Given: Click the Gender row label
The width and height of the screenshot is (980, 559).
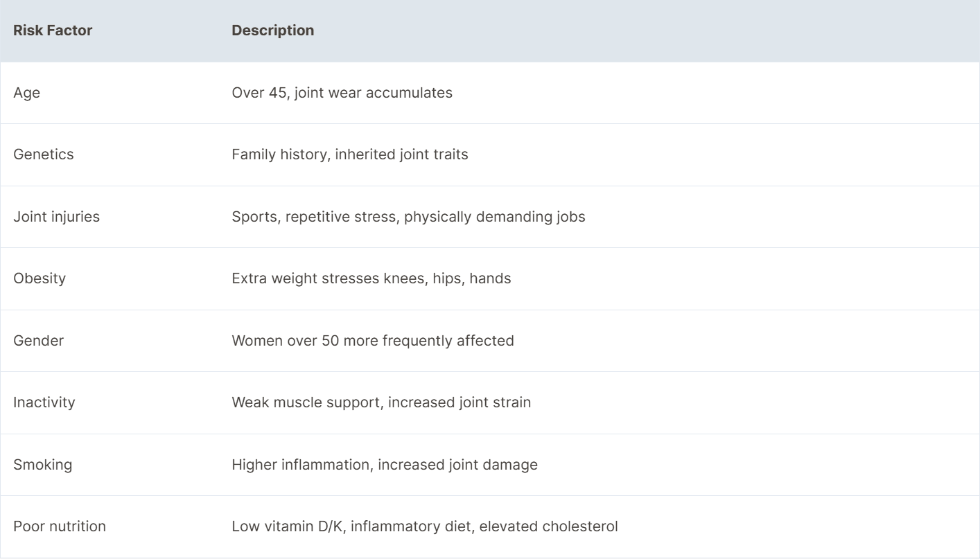Looking at the screenshot, I should tap(39, 341).
